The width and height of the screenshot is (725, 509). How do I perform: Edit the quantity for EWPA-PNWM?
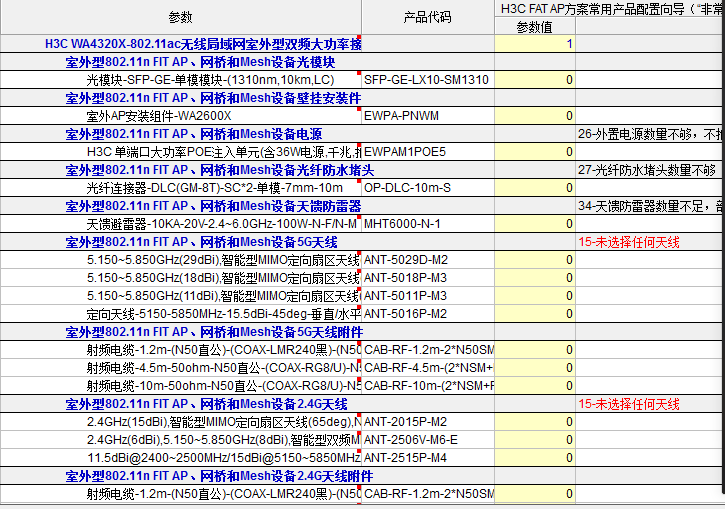click(x=535, y=116)
